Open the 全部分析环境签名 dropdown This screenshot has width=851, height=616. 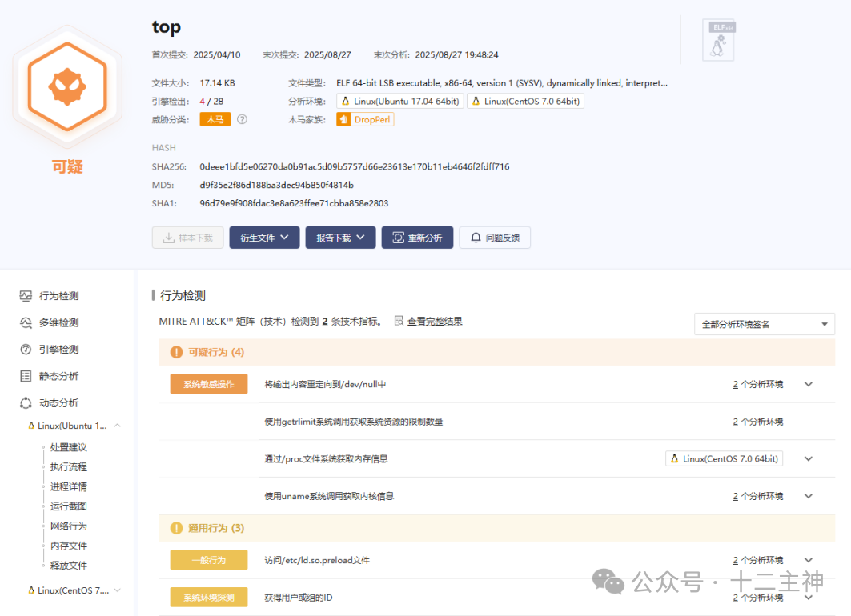pyautogui.click(x=764, y=324)
